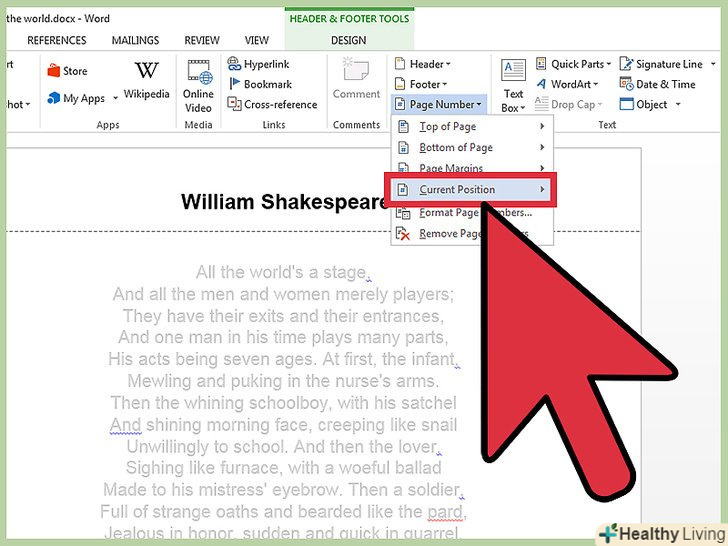Open the Footer dropdown arrow
Image resolution: width=728 pixels, height=546 pixels.
444,84
